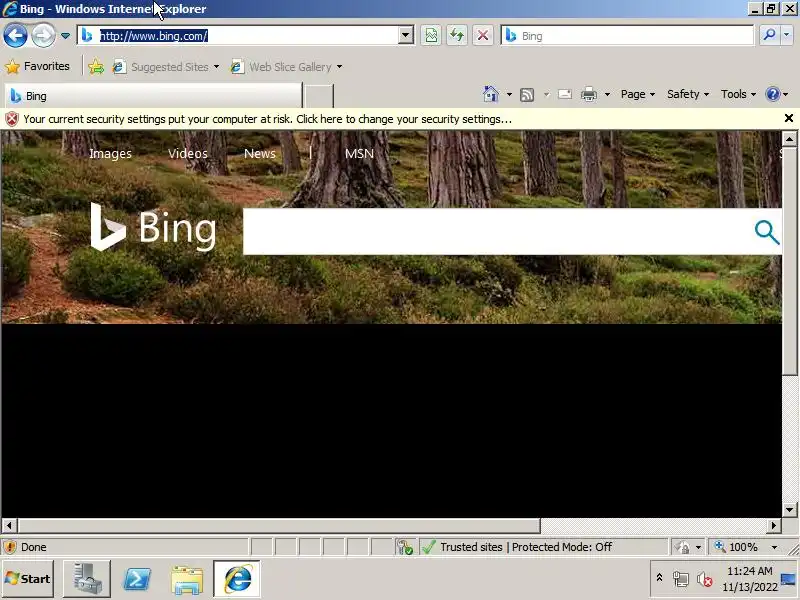Click the horizontal scrollbar left arrow

pyautogui.click(x=9, y=526)
